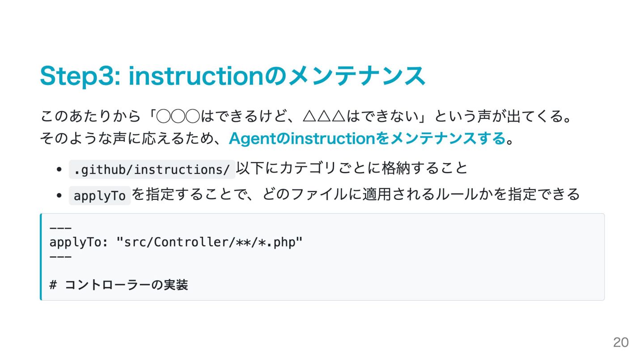644x362 pixels.
Task: Click the quoted path "src/Controller/**/*.php" string
Action: point(209,243)
